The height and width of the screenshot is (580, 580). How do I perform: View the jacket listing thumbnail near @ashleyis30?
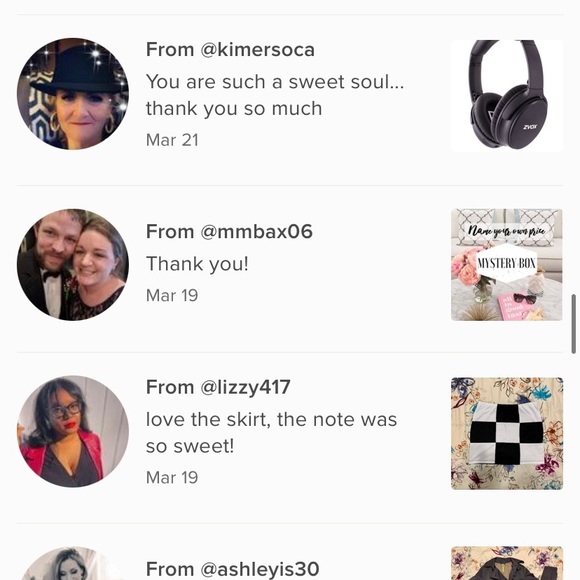tap(507, 563)
